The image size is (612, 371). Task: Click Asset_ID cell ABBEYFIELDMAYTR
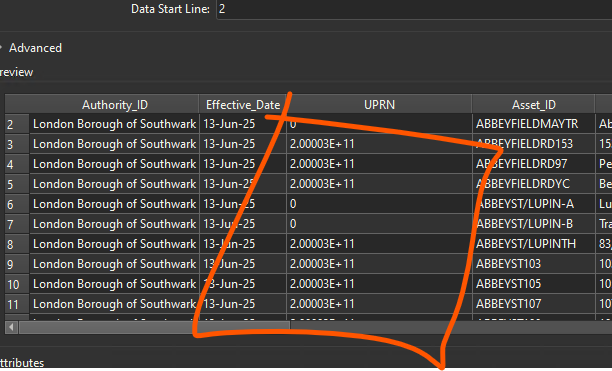[534, 124]
